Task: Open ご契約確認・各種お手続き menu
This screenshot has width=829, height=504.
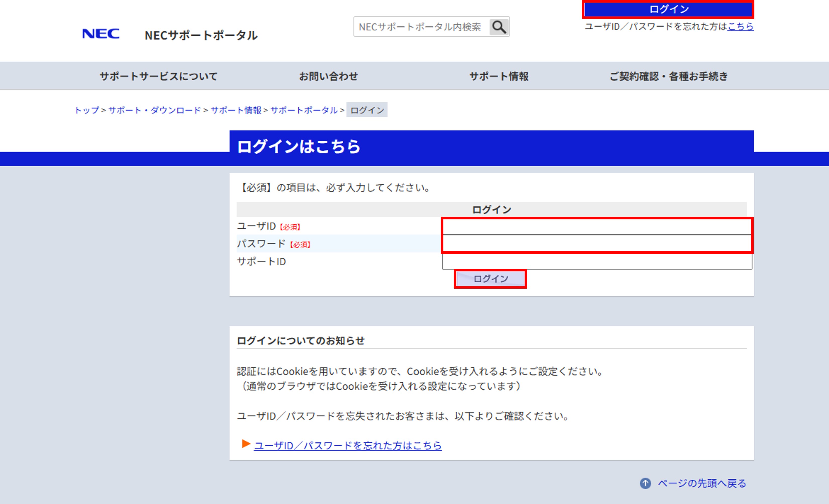Action: tap(668, 76)
